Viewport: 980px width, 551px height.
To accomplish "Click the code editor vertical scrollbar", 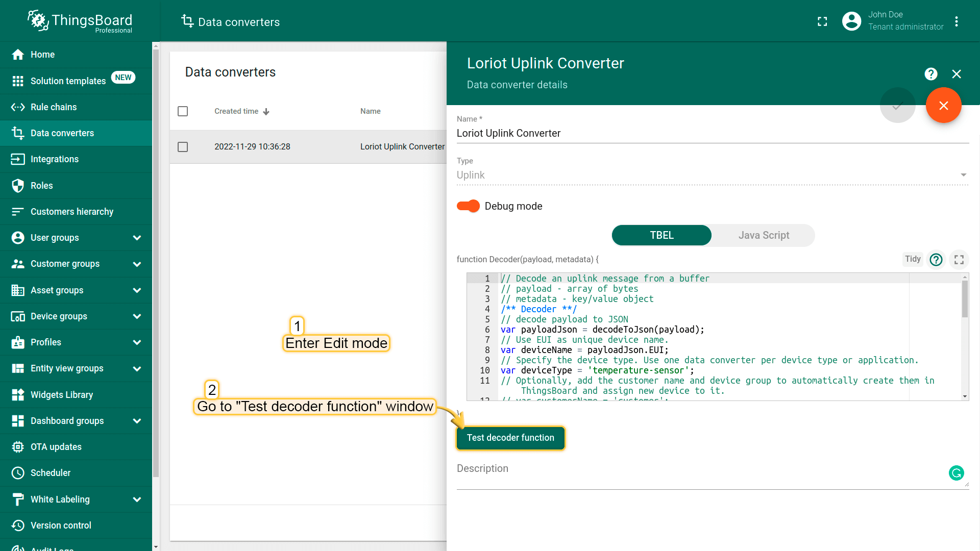I will [x=965, y=299].
